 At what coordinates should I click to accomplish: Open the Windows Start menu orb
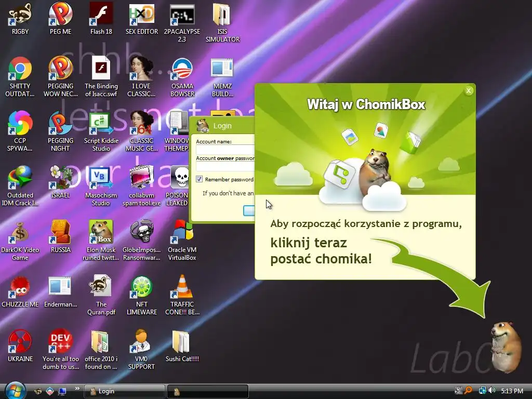[15, 391]
